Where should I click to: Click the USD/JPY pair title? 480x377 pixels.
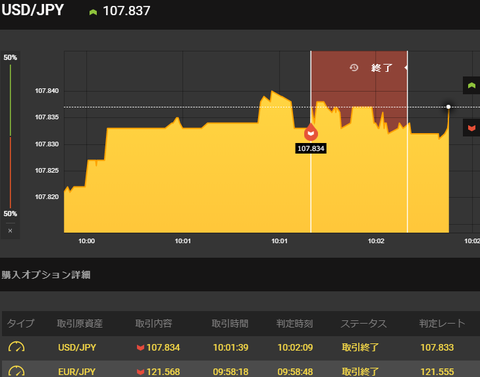click(32, 10)
